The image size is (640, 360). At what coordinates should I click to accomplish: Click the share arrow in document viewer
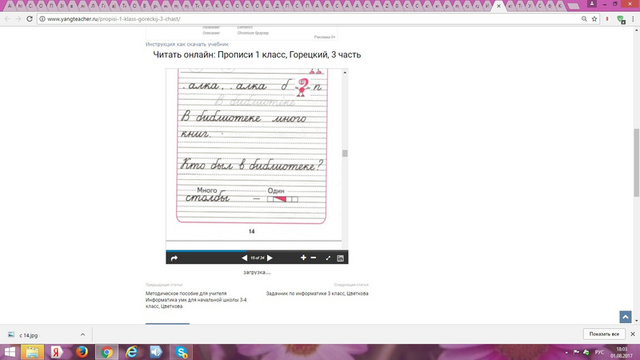(174, 258)
